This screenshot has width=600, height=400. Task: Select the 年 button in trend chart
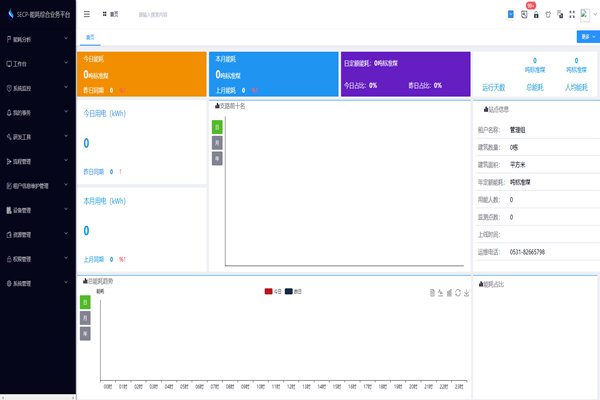click(85, 333)
